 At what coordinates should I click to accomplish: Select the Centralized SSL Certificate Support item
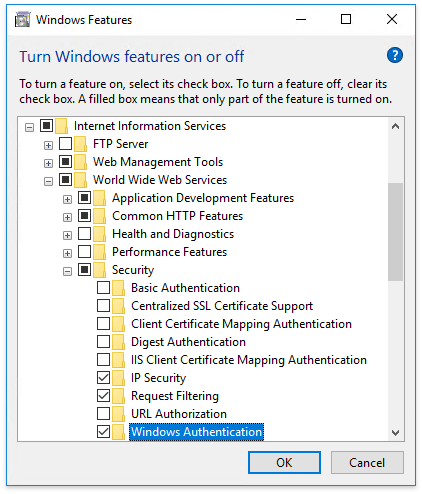point(222,306)
